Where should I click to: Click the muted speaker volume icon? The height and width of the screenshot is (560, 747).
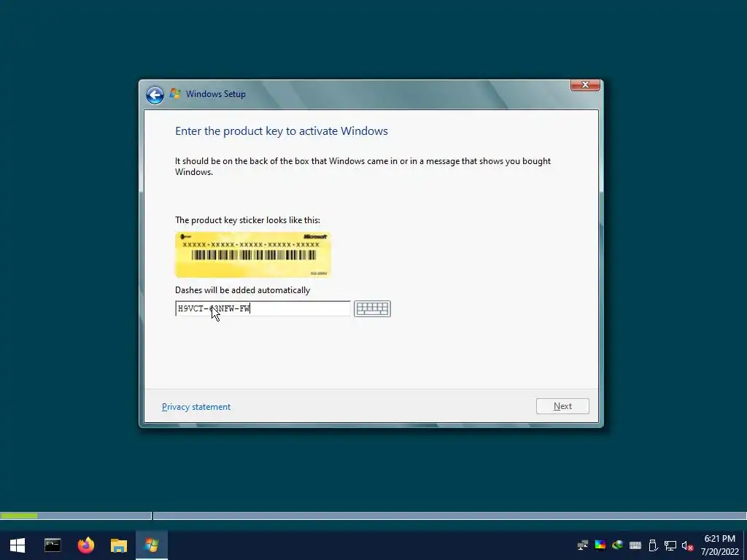coord(687,545)
